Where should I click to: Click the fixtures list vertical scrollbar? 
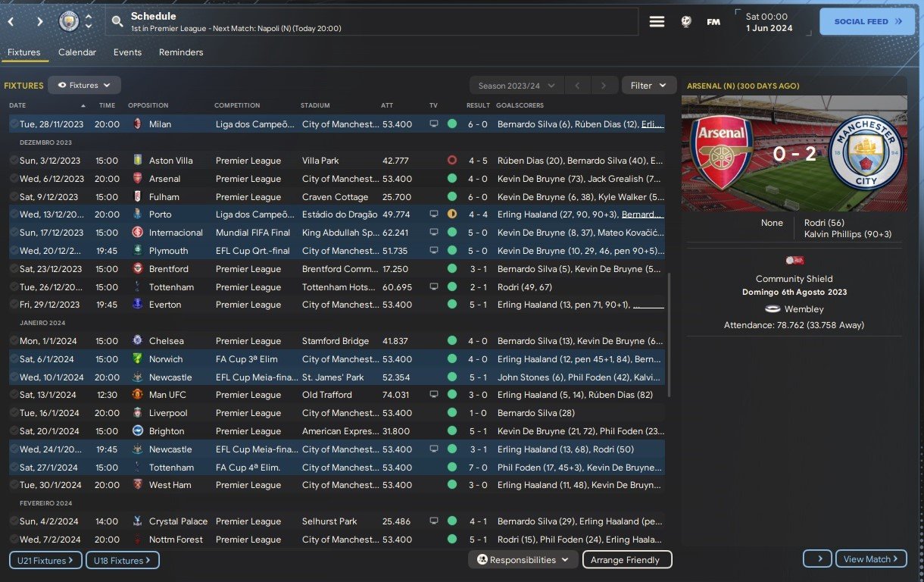[x=669, y=333]
